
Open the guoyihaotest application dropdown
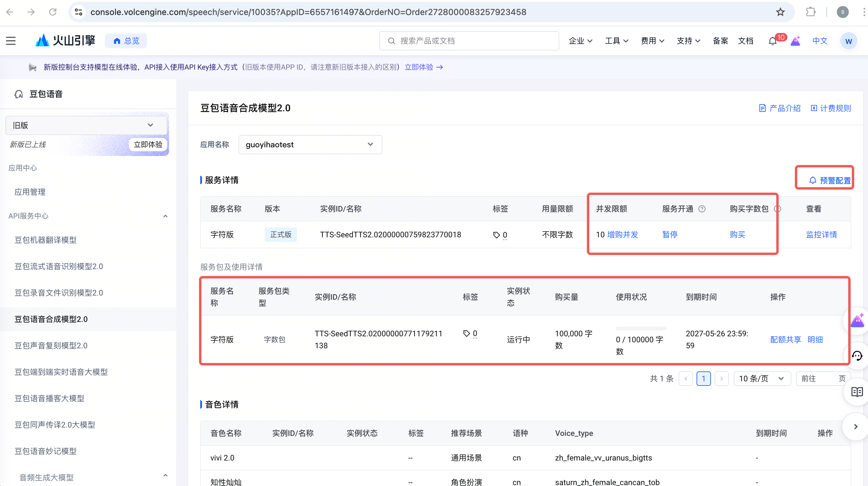310,144
